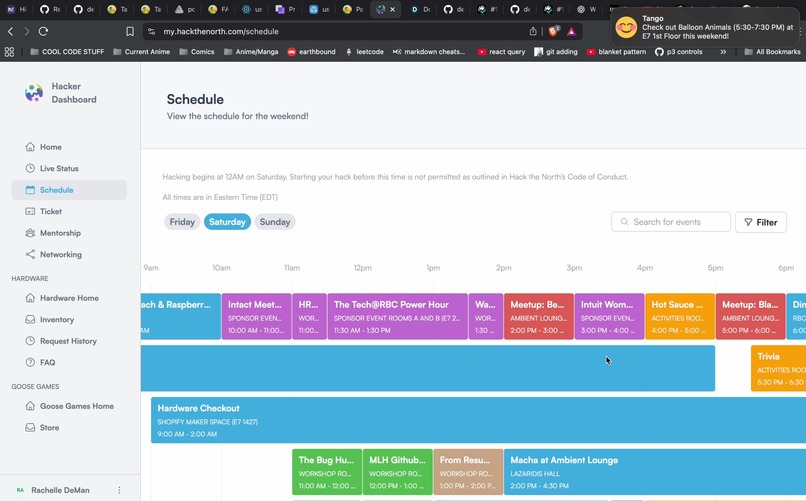
Task: Select the Friday day tab
Action: click(x=182, y=222)
